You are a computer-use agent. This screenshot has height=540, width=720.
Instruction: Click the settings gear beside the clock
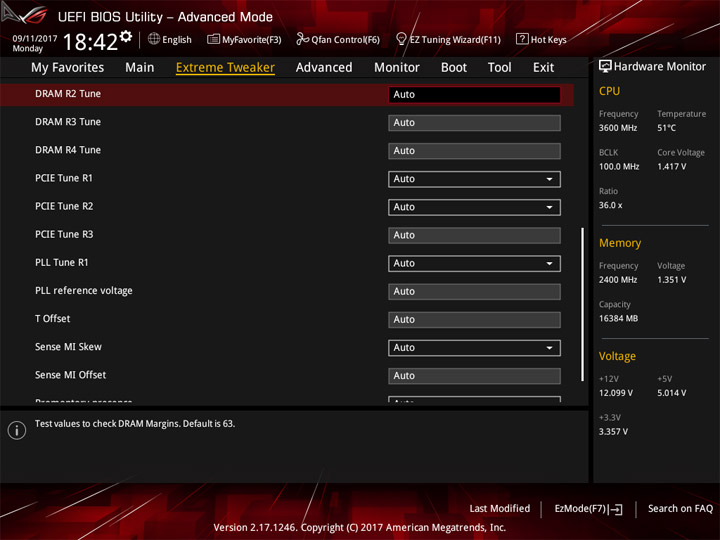[126, 37]
